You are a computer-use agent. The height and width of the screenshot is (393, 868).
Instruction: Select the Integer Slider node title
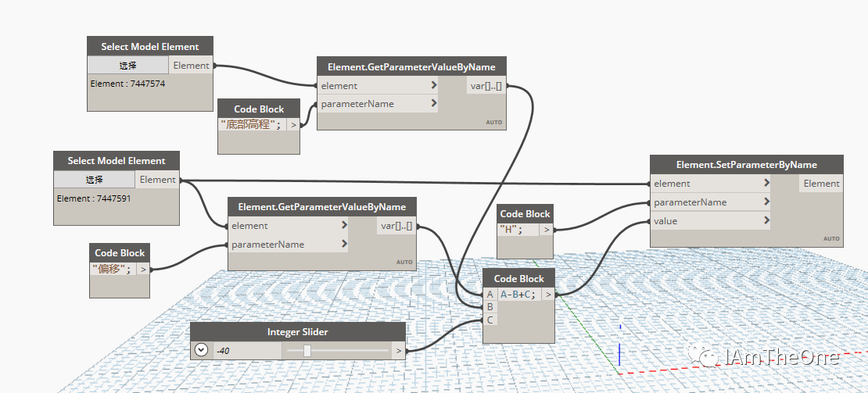(x=298, y=332)
